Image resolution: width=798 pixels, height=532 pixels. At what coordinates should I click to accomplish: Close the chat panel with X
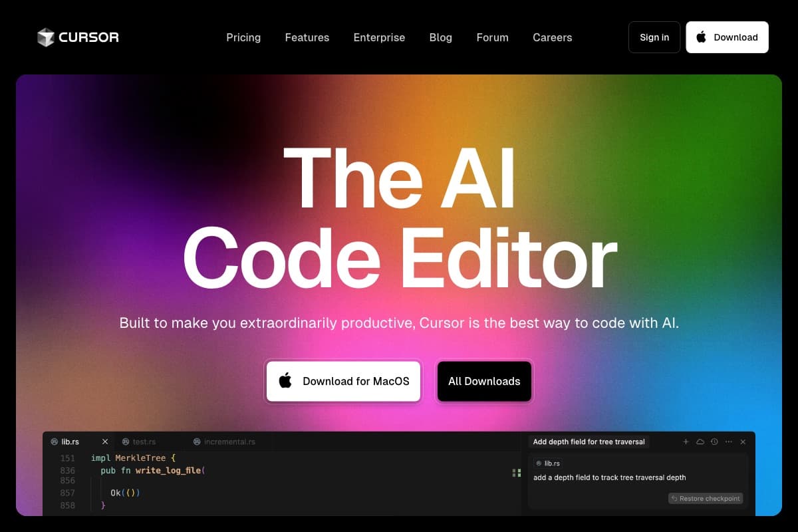(x=743, y=442)
